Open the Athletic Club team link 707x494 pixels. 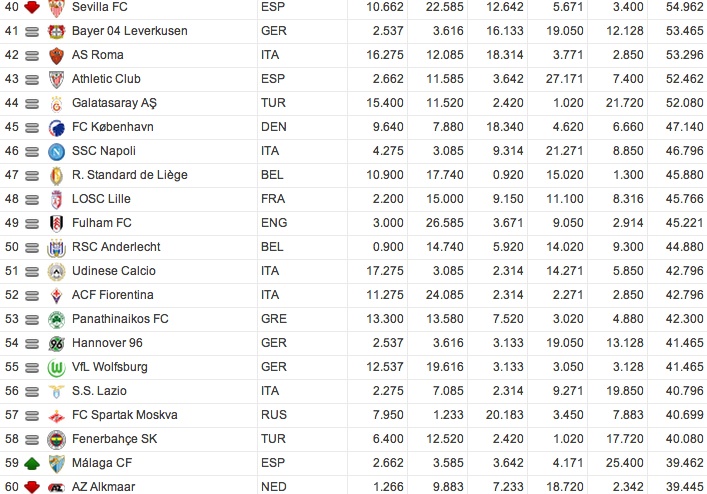(x=106, y=79)
